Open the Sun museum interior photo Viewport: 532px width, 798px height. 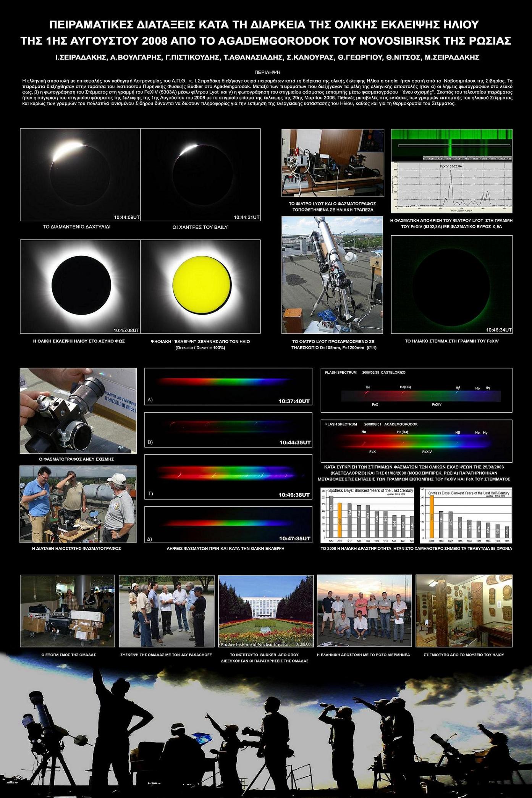point(464,611)
